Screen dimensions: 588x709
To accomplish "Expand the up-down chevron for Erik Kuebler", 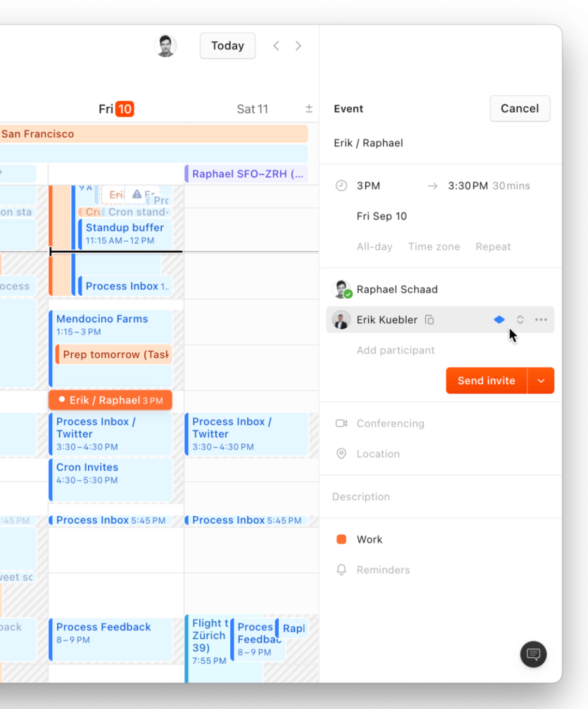I will (x=520, y=320).
